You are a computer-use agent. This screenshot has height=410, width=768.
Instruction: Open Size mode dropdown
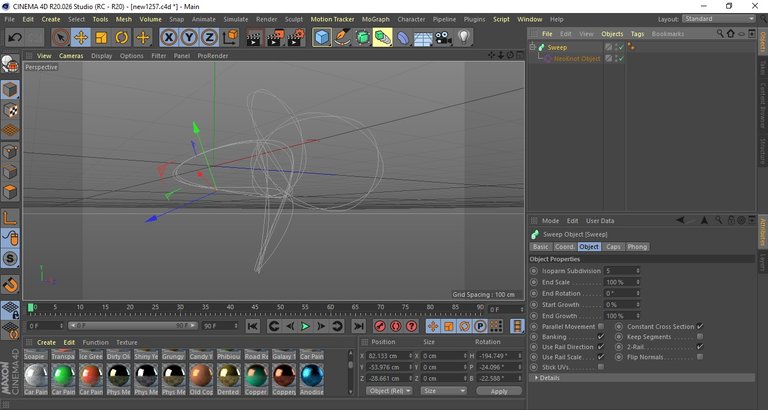pos(444,391)
